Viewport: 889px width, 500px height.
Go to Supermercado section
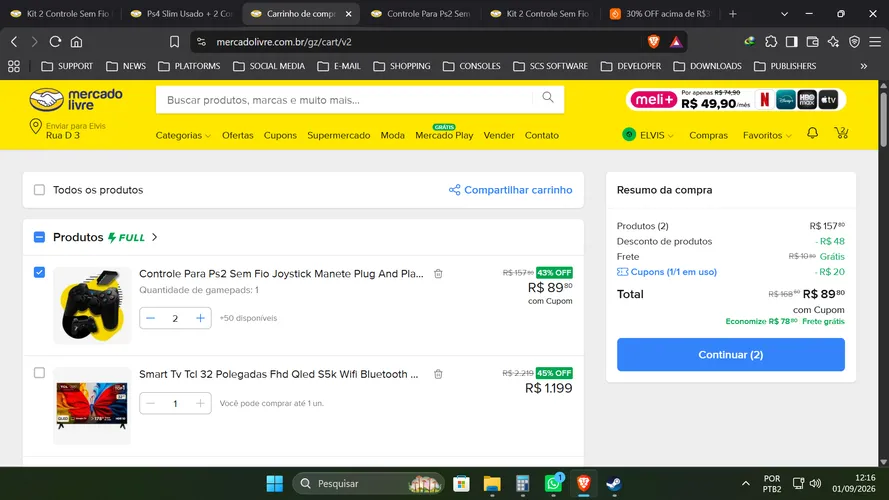click(x=338, y=135)
